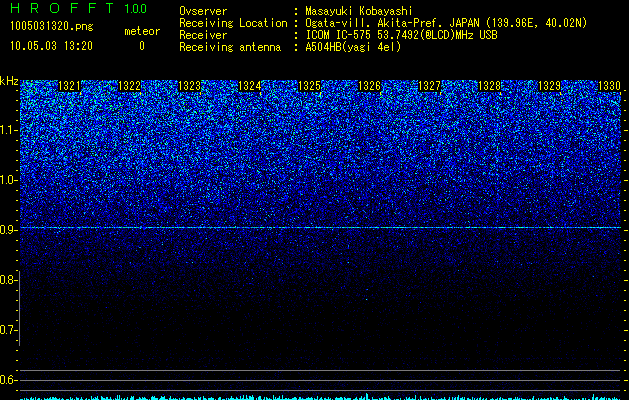Click the Receiving antenna label
This screenshot has width=629, height=400.
pyautogui.click(x=230, y=47)
